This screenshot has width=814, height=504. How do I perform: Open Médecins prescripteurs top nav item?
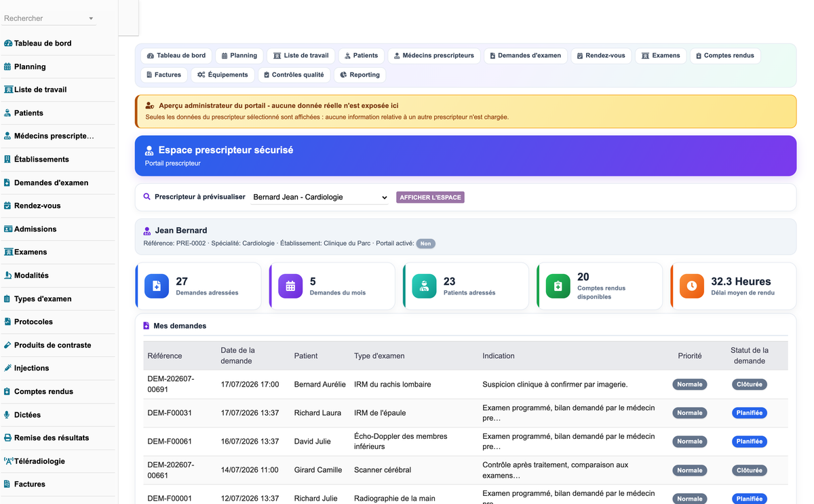coord(434,56)
